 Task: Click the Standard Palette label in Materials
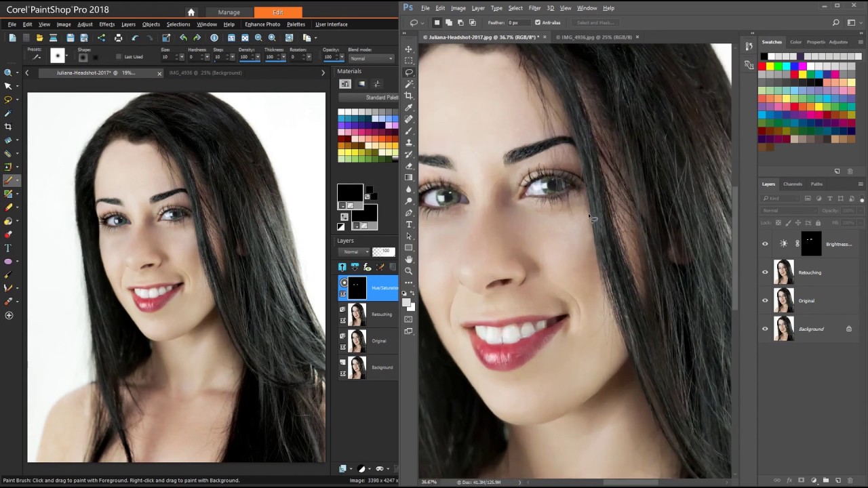coord(382,98)
